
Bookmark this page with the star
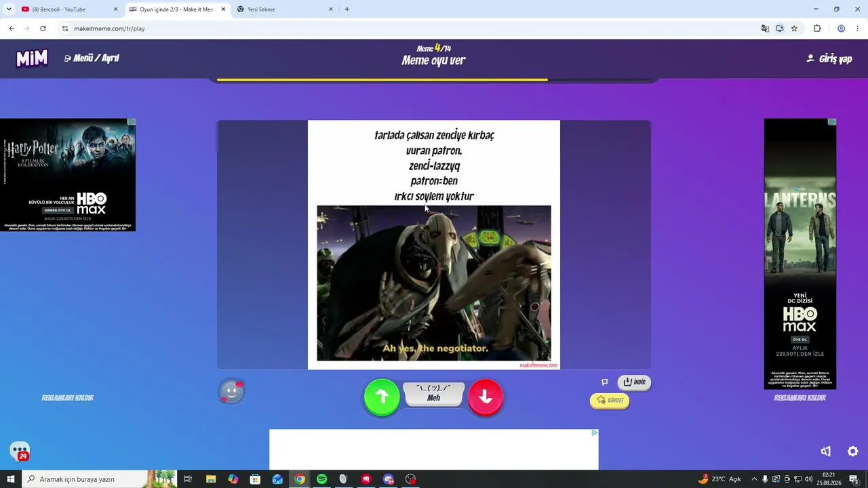(x=794, y=28)
